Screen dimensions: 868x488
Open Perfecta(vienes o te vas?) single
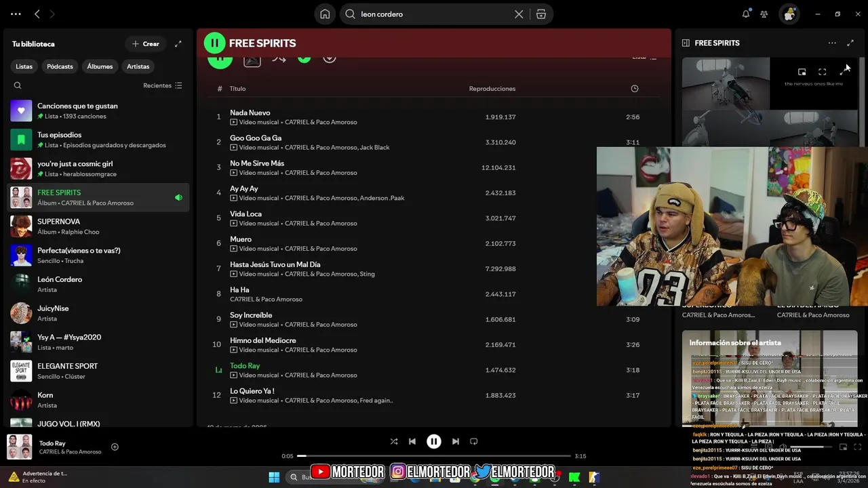[x=98, y=256]
